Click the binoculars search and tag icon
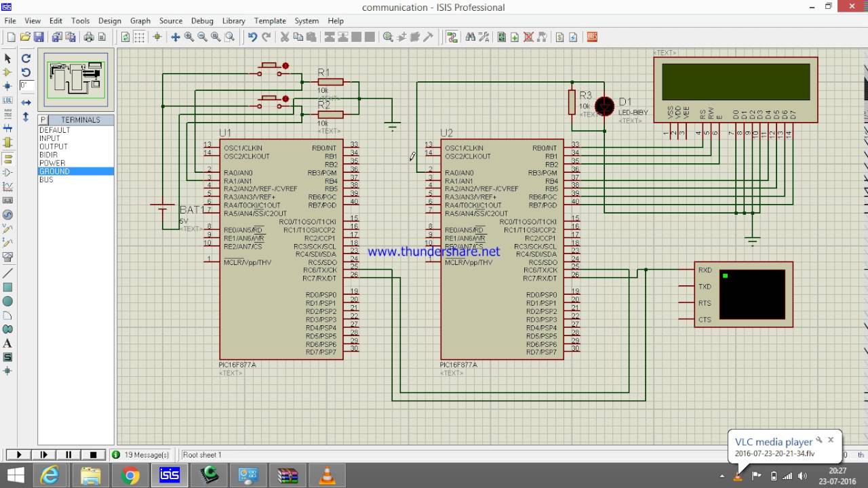 tap(470, 37)
